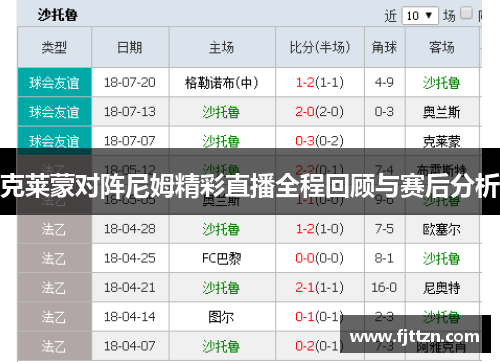
Task: Open home team 沙托鲁 in 18-07-07 row
Action: (x=221, y=141)
